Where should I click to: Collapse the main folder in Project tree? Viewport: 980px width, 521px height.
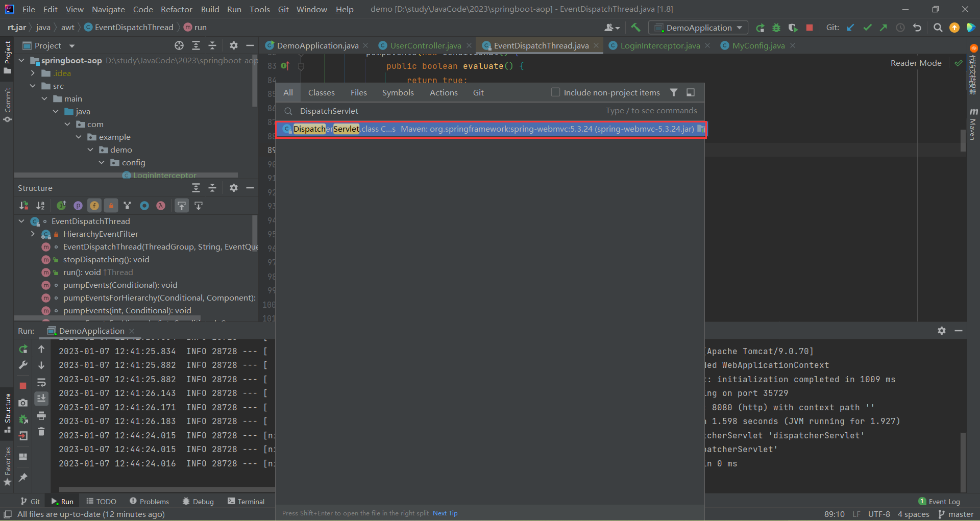tap(44, 98)
